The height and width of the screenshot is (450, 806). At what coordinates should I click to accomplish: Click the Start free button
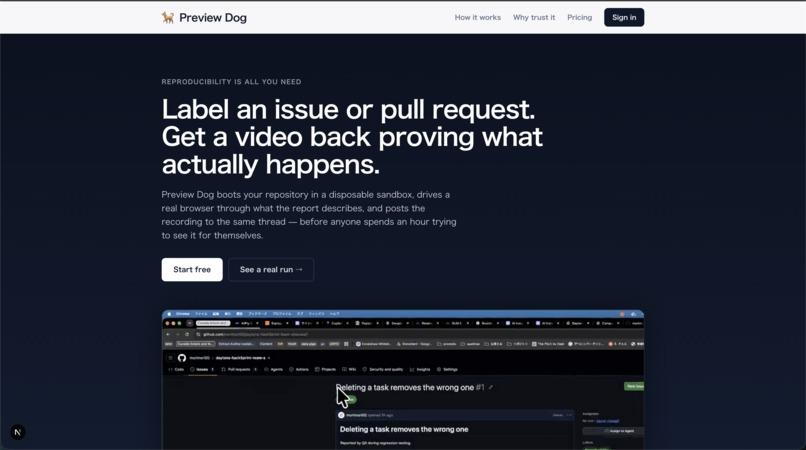click(x=192, y=269)
